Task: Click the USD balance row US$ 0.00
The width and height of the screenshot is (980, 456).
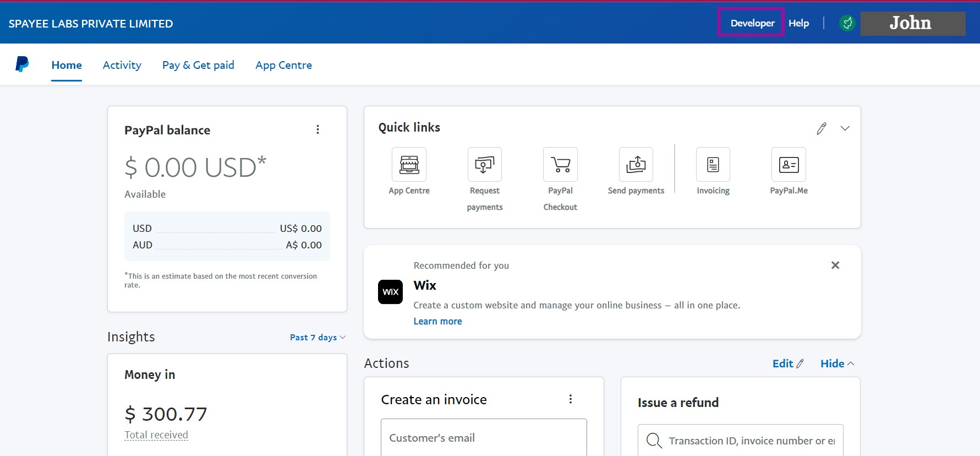Action: click(227, 229)
